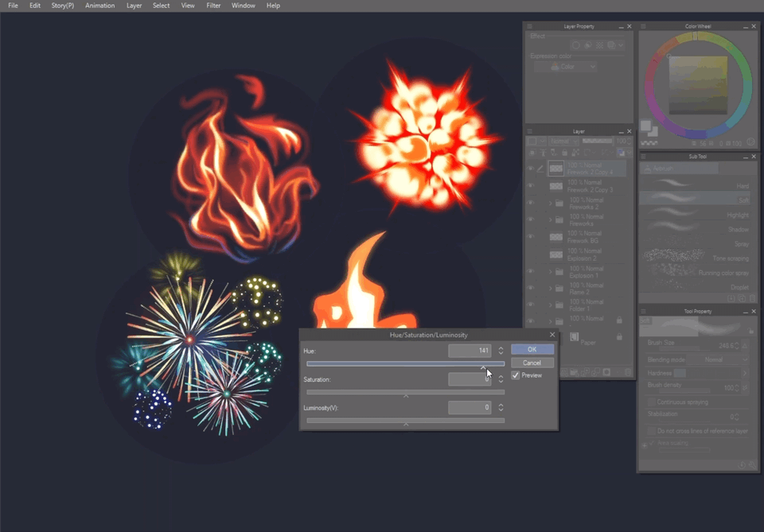The width and height of the screenshot is (764, 532).
Task: Click the Delete layer trash icon
Action: (628, 372)
